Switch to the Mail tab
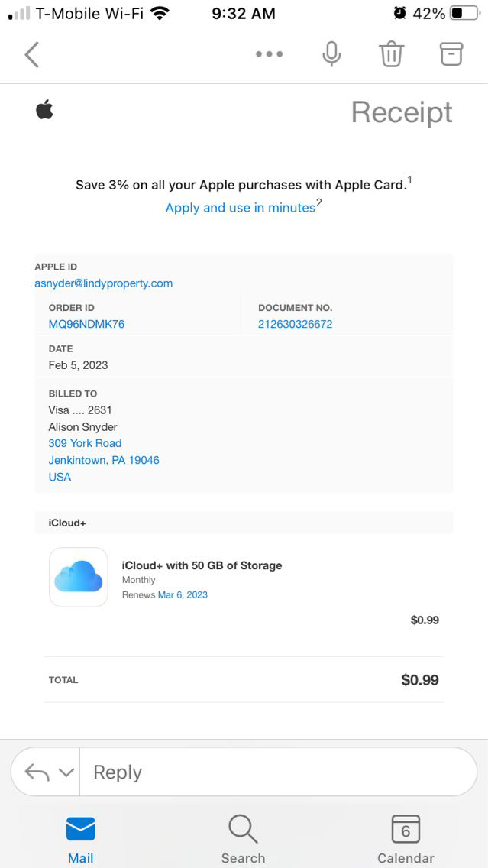488x868 pixels. pyautogui.click(x=80, y=839)
